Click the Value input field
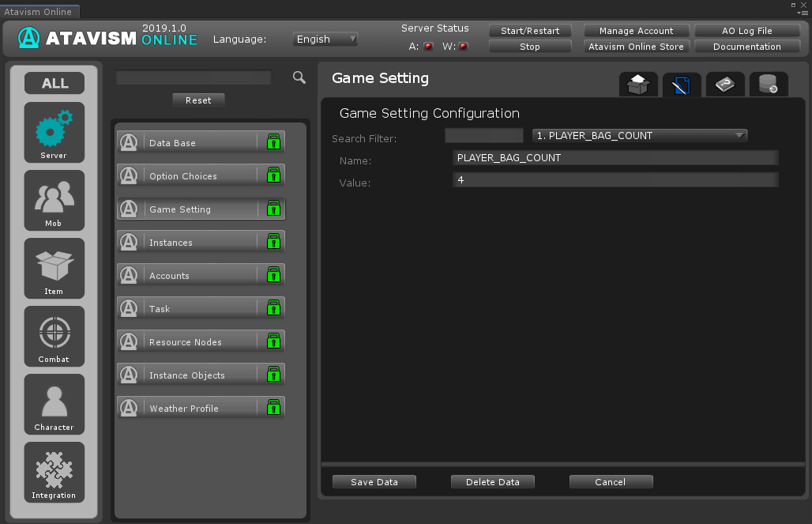This screenshot has width=812, height=524. (x=615, y=180)
